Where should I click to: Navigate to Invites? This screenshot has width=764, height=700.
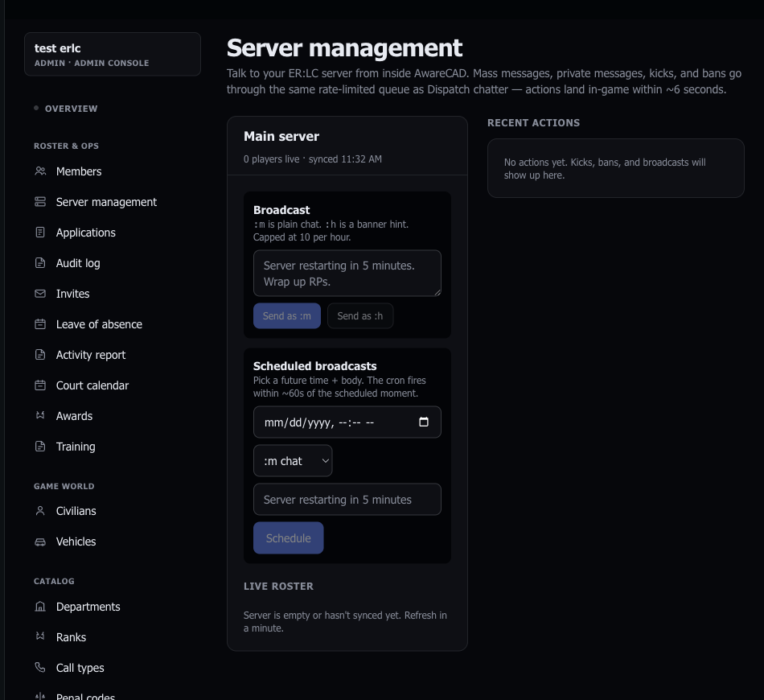[x=72, y=294]
